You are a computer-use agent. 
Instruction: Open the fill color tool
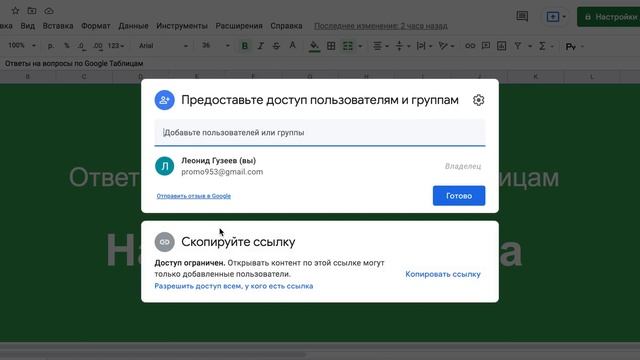click(x=314, y=46)
